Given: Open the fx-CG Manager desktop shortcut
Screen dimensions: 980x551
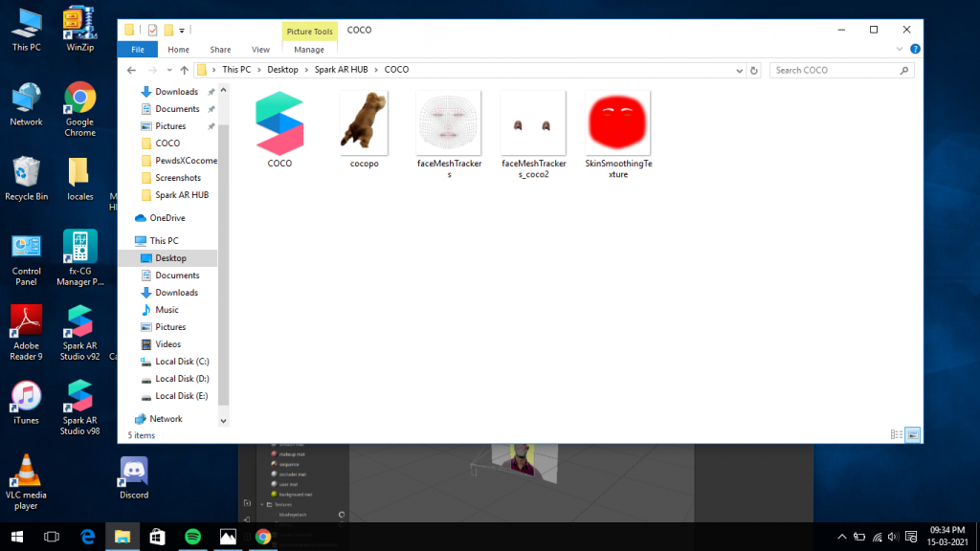Looking at the screenshot, I should point(80,257).
